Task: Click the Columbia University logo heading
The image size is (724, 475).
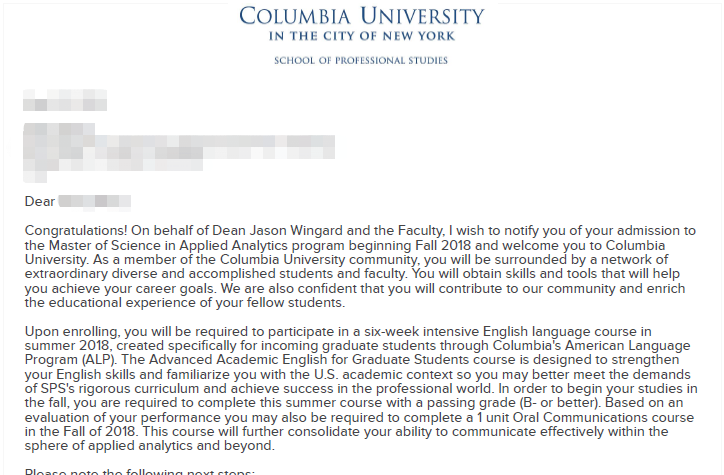Action: (362, 16)
